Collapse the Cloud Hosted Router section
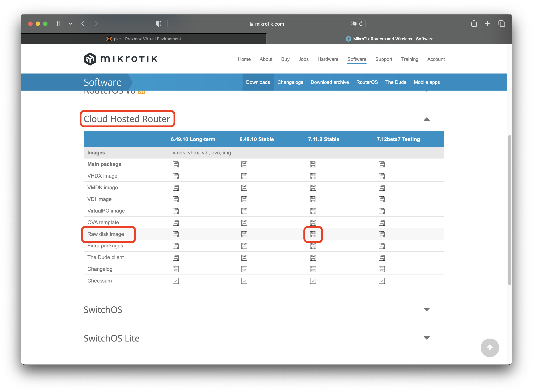The image size is (533, 392). 426,119
